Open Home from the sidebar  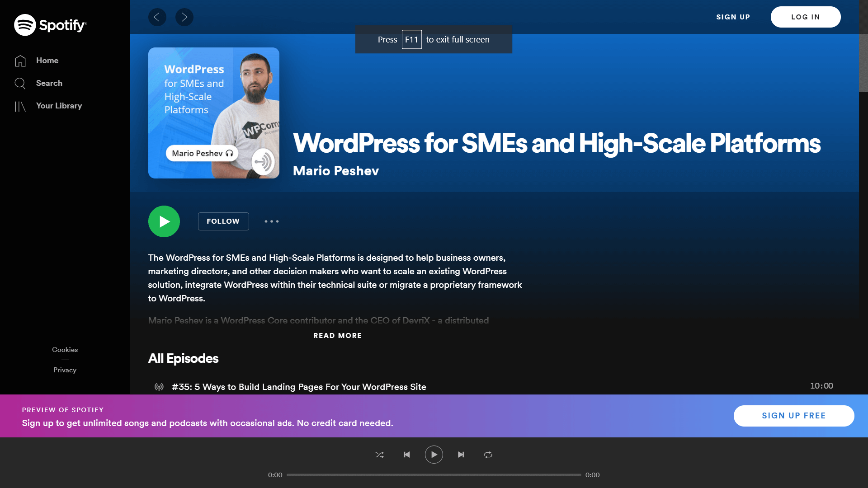[37, 61]
